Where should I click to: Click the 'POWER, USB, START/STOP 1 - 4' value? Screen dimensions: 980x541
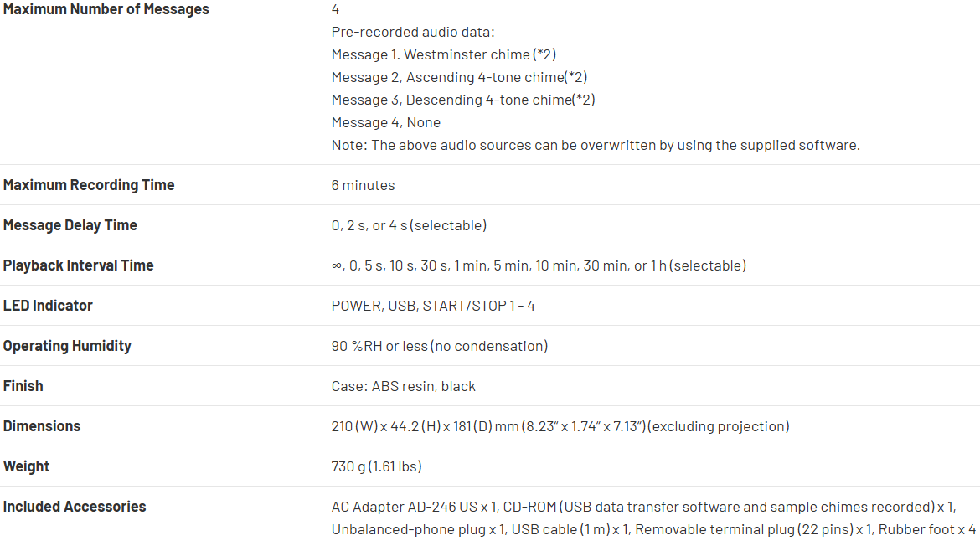coord(433,306)
